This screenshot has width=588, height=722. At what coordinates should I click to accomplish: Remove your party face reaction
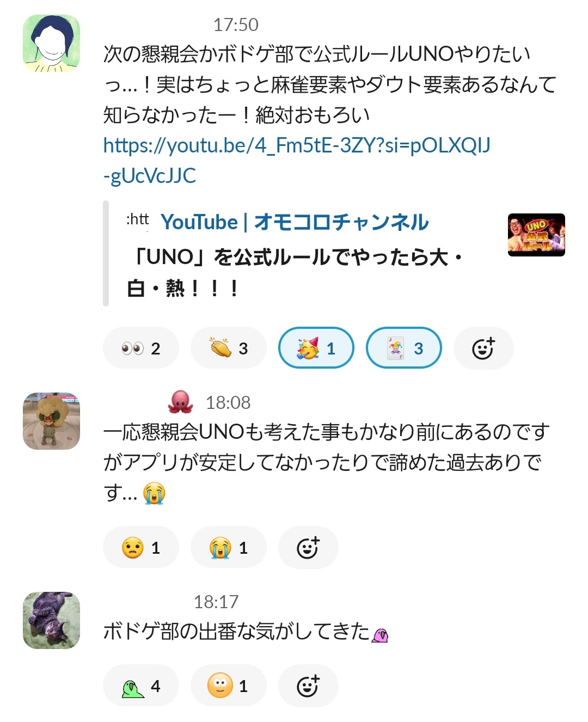pos(316,348)
